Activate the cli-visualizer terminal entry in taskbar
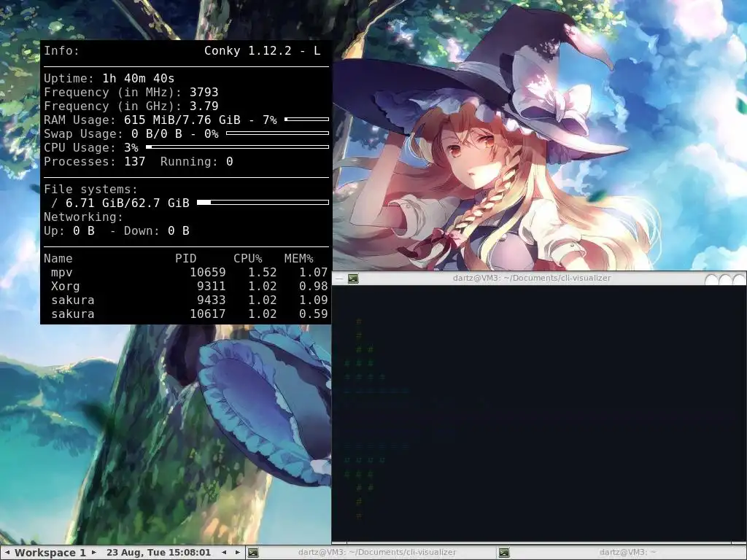 click(371, 553)
